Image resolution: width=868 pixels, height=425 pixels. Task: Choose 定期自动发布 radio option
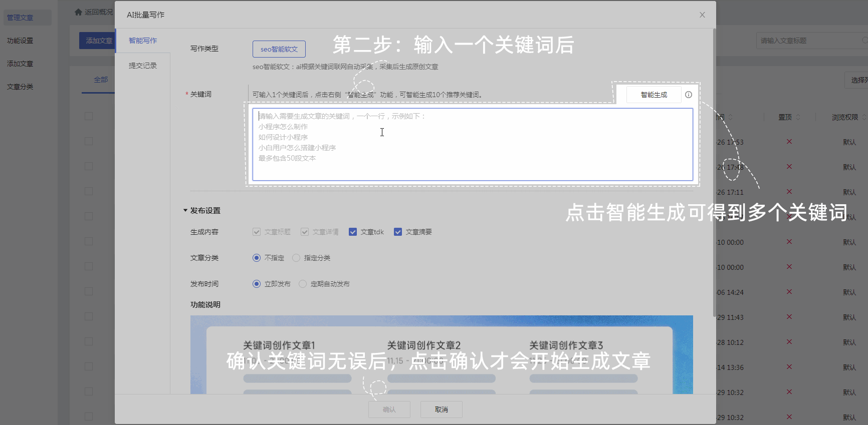point(303,284)
